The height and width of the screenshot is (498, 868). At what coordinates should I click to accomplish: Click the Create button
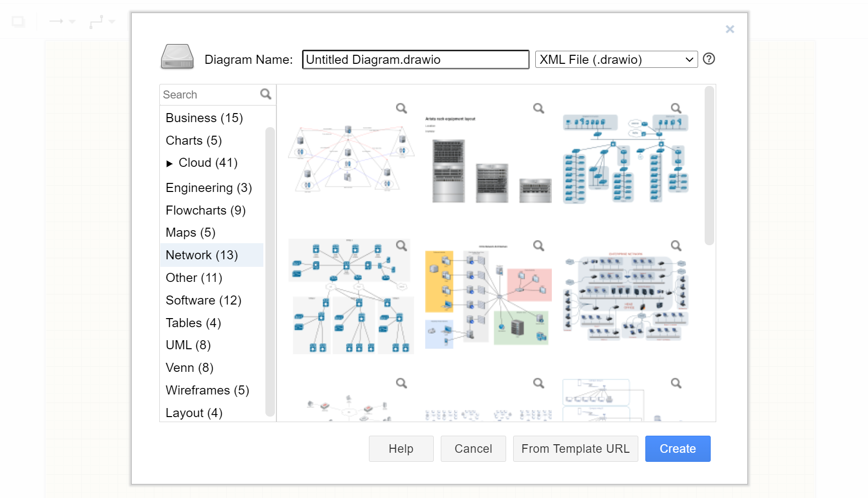[x=678, y=448]
